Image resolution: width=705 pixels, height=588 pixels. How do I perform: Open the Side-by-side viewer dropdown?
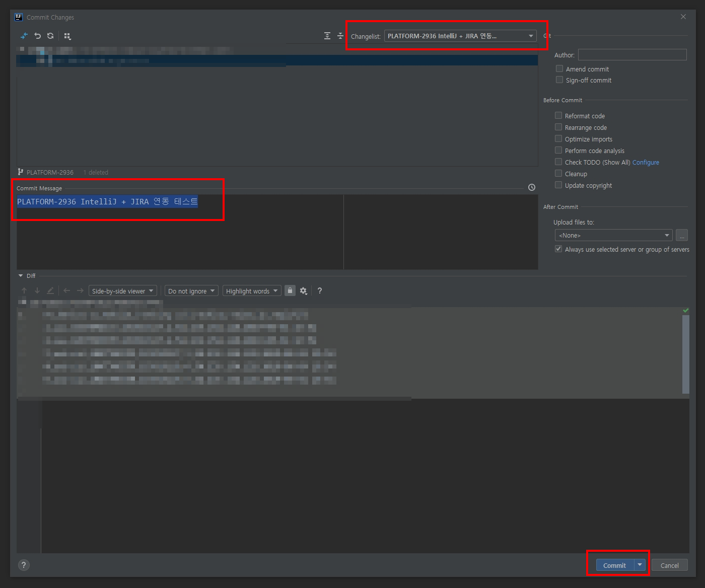[123, 291]
